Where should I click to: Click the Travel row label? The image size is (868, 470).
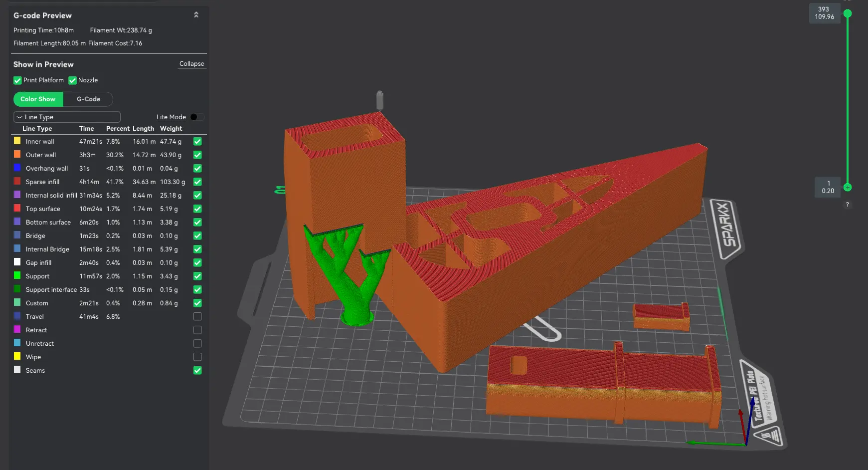coord(35,316)
